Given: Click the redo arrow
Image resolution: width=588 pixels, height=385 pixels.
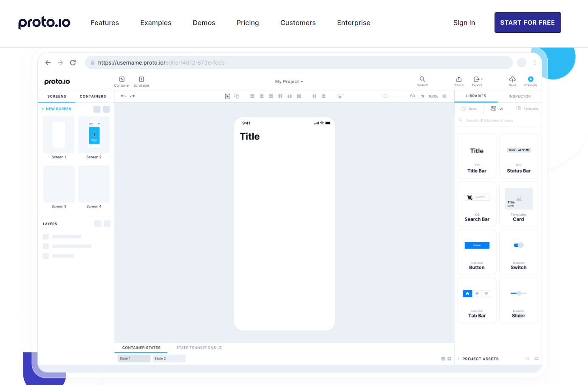Looking at the screenshot, I should (133, 96).
